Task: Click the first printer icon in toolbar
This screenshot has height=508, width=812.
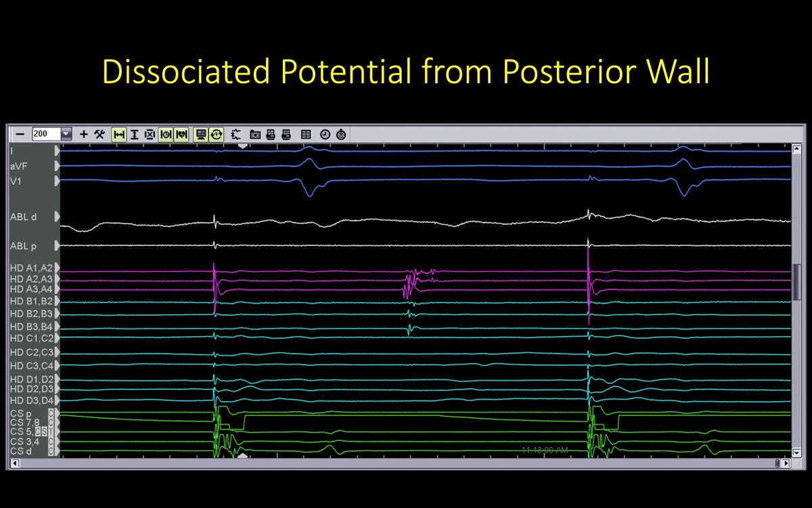Action: [x=271, y=134]
